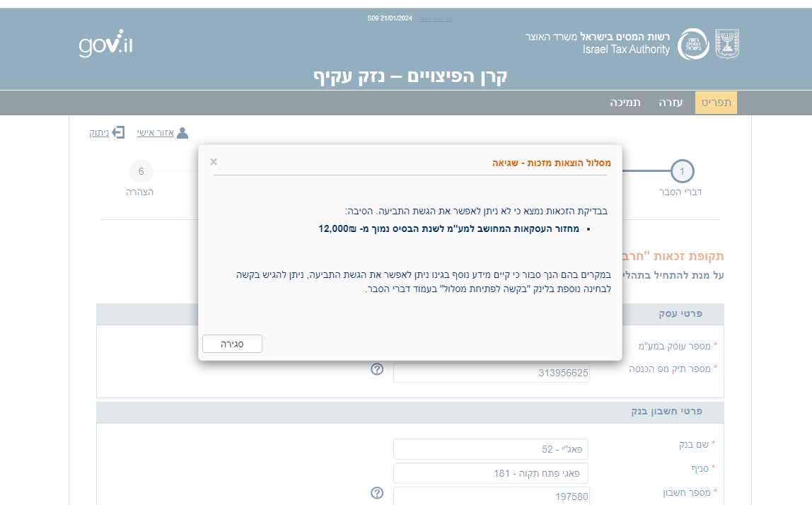Click the account number field 197580

pos(491,497)
